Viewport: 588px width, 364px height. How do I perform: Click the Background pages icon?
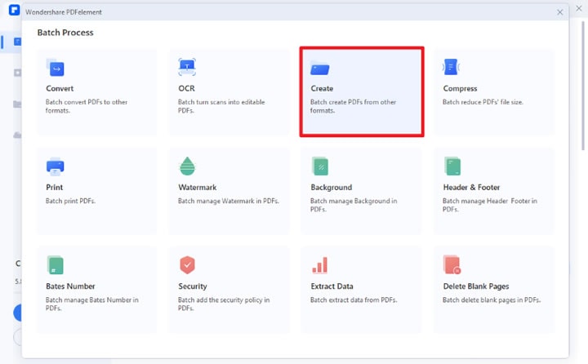coord(320,166)
